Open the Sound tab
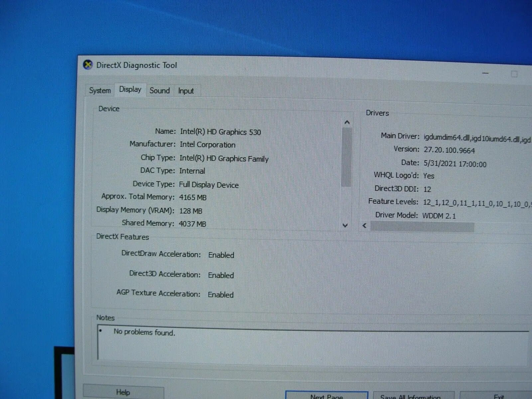This screenshot has width=532, height=399. 160,90
